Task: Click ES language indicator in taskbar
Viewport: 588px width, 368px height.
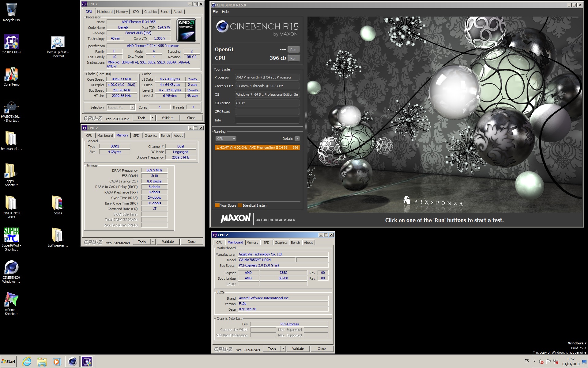Action: coord(526,361)
